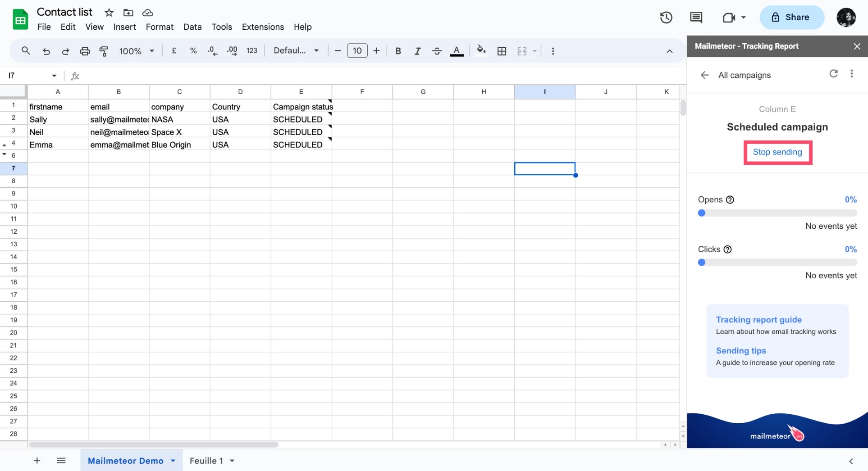Click the formula bar
868x471 pixels.
pos(383,76)
